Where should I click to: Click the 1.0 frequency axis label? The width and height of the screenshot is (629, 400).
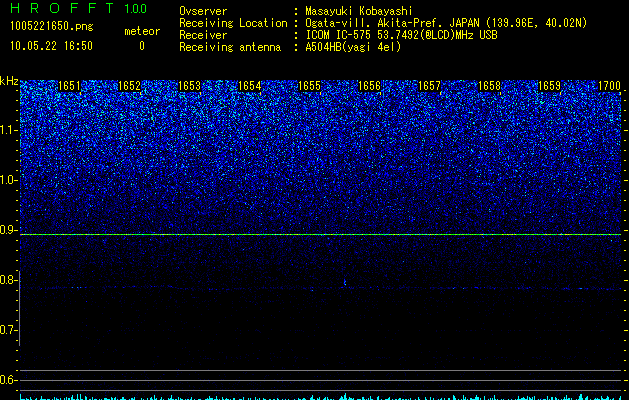[9, 180]
